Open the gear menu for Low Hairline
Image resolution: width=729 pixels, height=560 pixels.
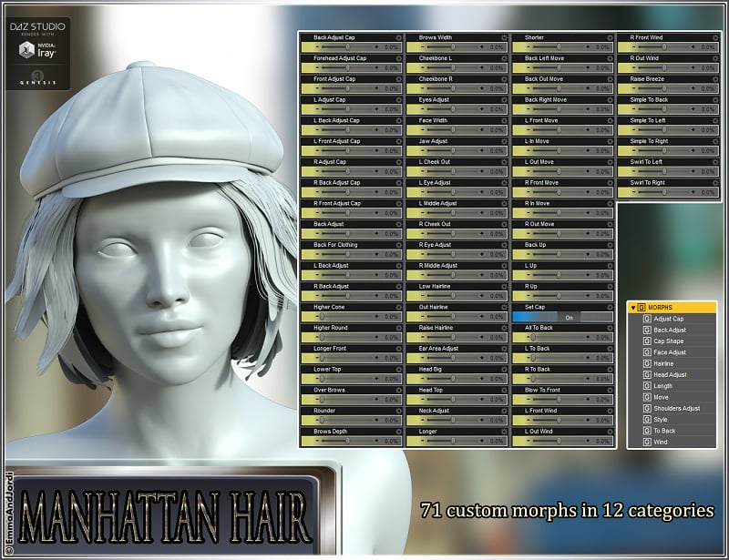click(x=504, y=287)
